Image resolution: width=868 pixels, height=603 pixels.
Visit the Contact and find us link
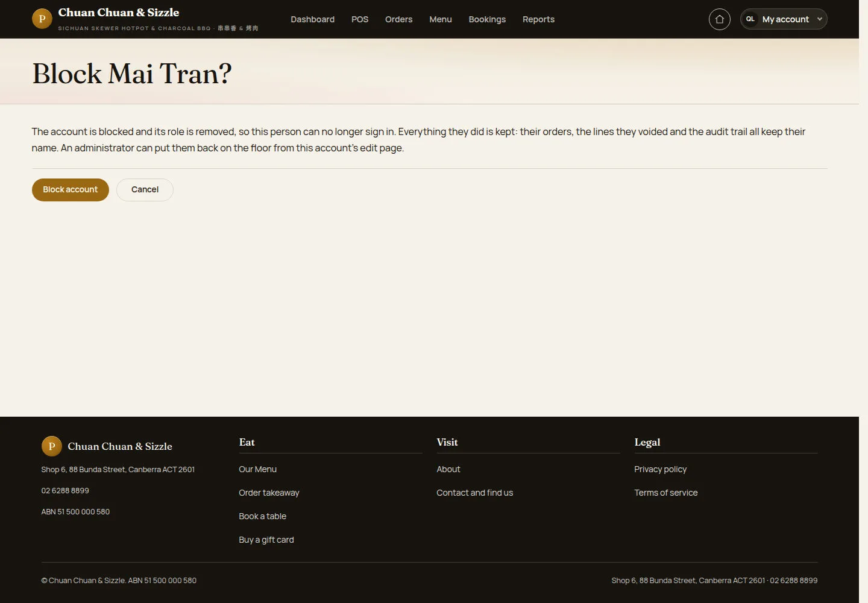click(474, 493)
